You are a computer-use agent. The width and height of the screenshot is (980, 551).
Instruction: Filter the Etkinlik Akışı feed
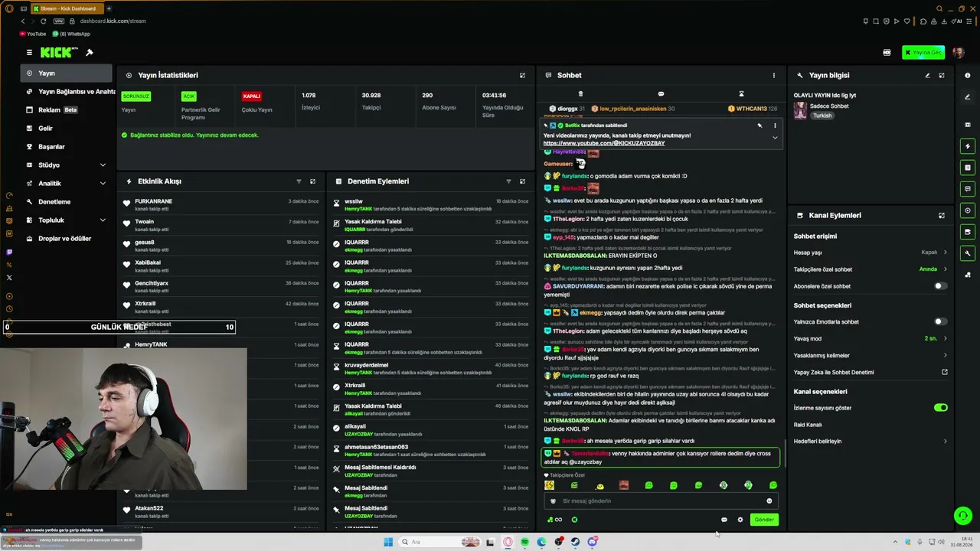[x=299, y=181]
